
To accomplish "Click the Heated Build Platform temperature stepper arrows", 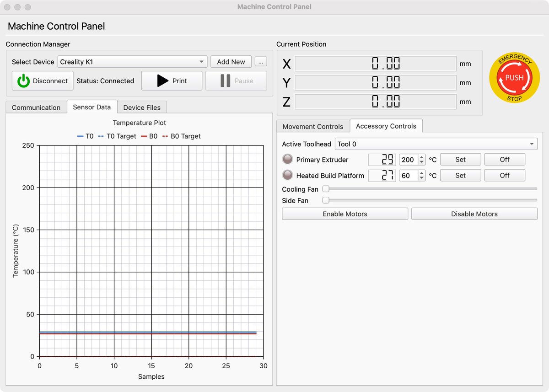I will 422,175.
